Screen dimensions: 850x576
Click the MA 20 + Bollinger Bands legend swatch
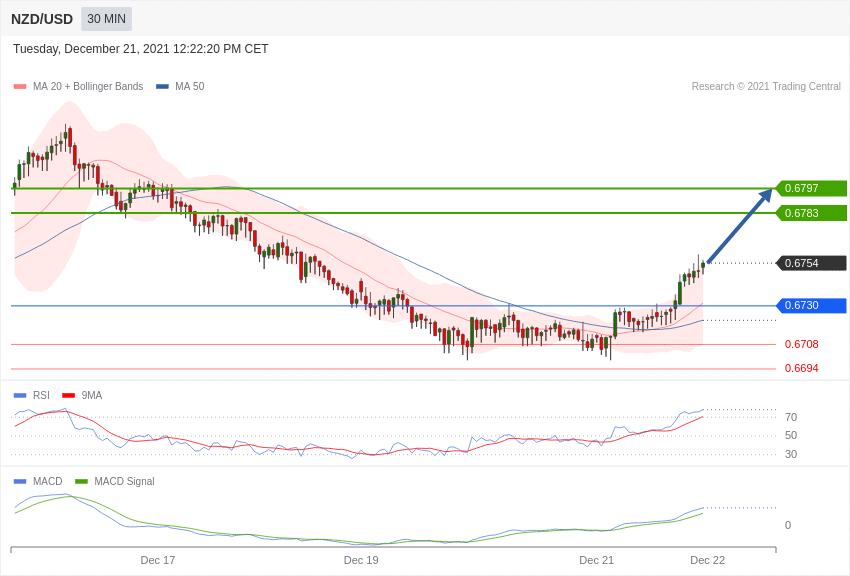pyautogui.click(x=20, y=87)
